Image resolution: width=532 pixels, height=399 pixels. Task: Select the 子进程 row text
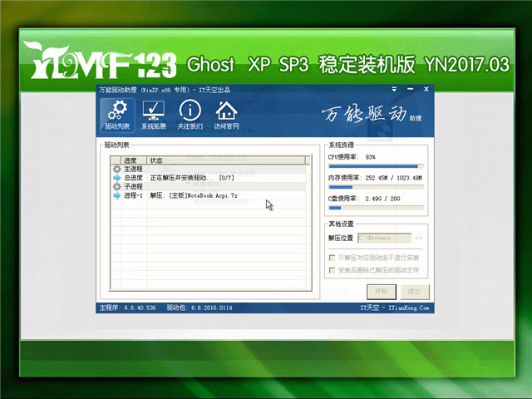coord(133,186)
